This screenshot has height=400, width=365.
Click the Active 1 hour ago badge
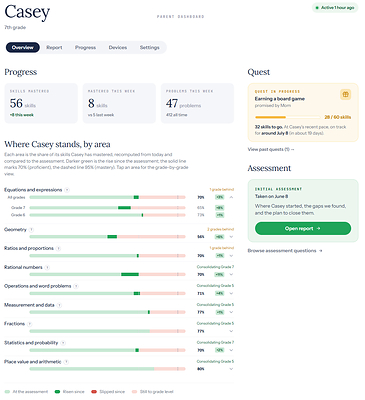335,8
